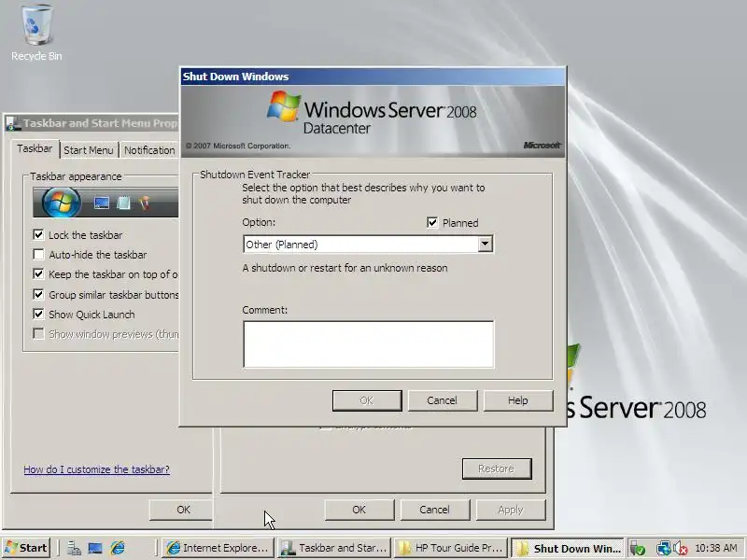This screenshot has height=560, width=747.
Task: Toggle Keep the taskbar on top checkbox
Action: point(38,274)
